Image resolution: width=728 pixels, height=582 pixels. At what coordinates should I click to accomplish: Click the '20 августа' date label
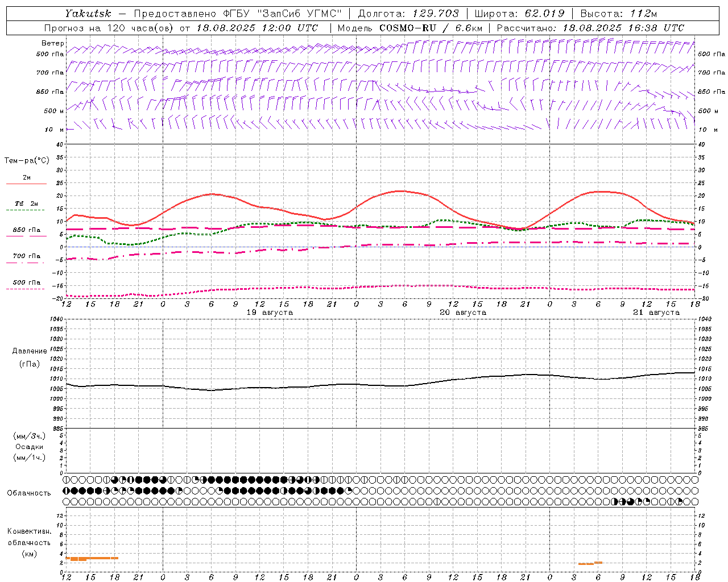(x=463, y=313)
